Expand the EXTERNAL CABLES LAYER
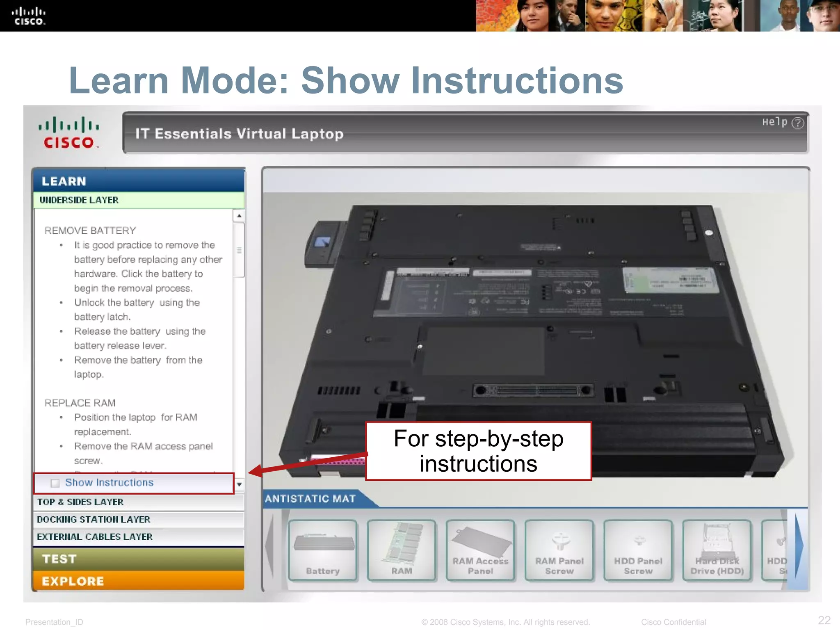The height and width of the screenshot is (630, 840). tap(139, 537)
